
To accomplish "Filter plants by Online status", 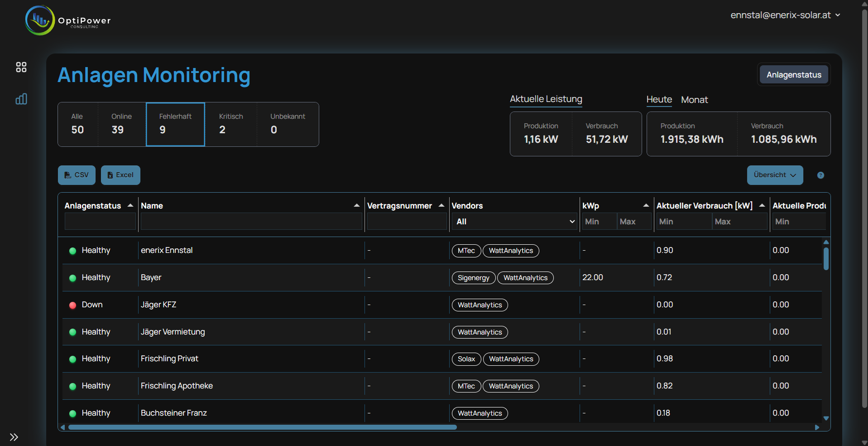I will coord(122,124).
